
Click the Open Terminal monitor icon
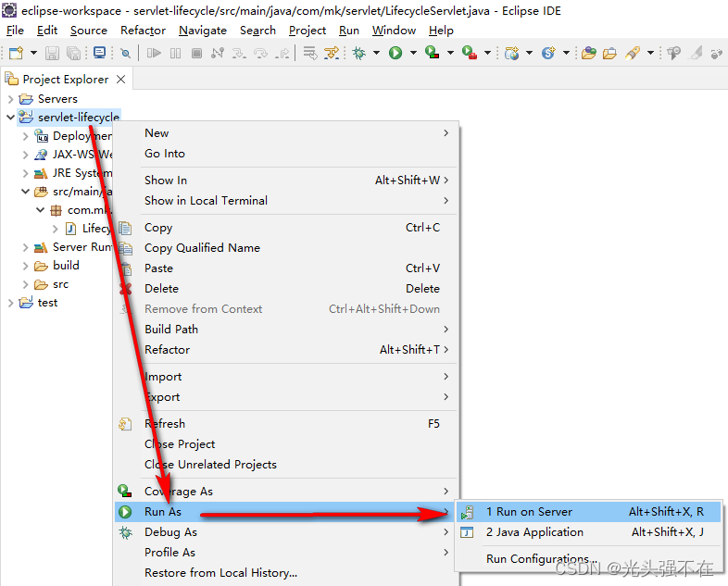[99, 53]
